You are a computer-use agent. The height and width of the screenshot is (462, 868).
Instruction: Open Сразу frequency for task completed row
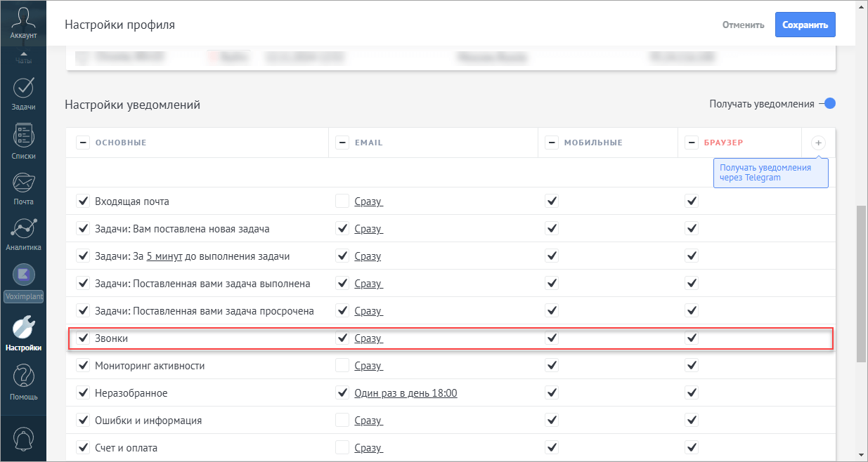pos(368,284)
